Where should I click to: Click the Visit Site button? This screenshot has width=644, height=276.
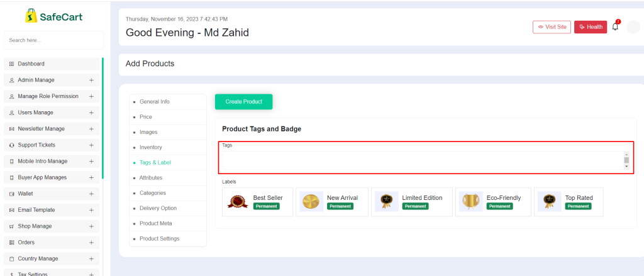pyautogui.click(x=552, y=27)
